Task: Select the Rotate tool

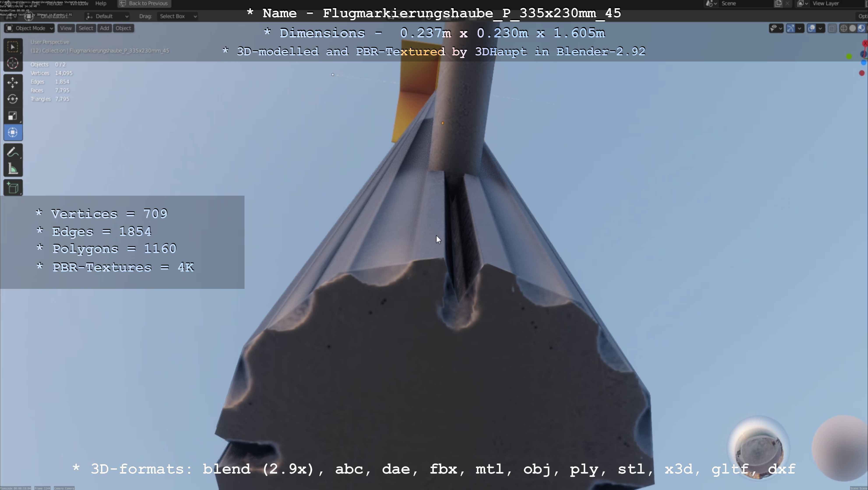Action: click(x=13, y=99)
